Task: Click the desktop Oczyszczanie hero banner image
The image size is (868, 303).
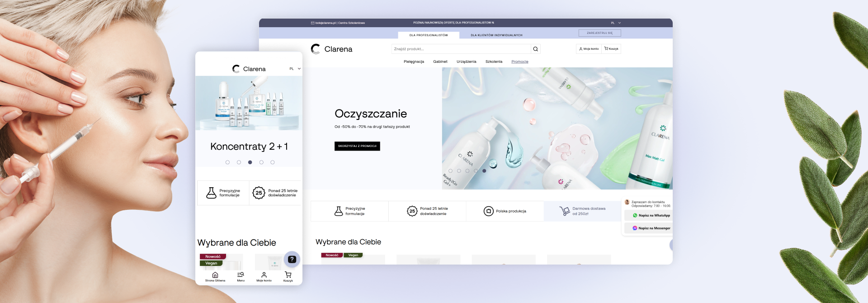Action: coord(557,128)
